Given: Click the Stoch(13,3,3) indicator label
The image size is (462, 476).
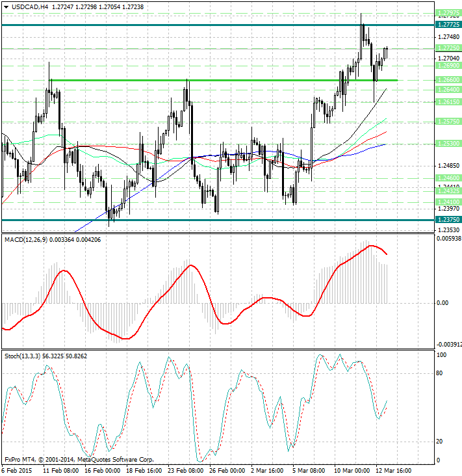Looking at the screenshot, I should tap(23, 356).
